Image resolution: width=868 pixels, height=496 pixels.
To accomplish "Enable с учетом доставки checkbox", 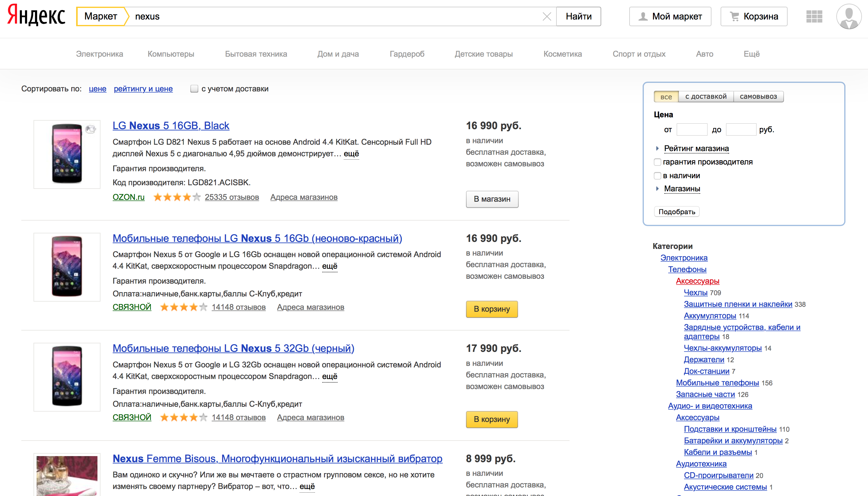I will click(x=194, y=89).
